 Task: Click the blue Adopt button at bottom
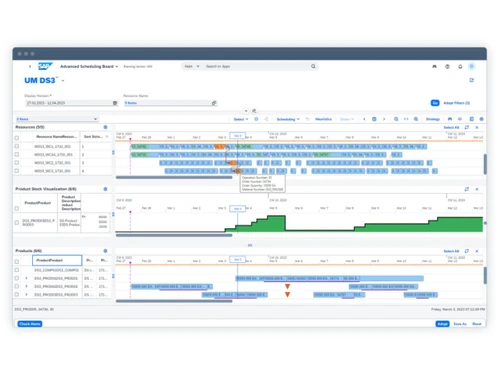coord(442,324)
